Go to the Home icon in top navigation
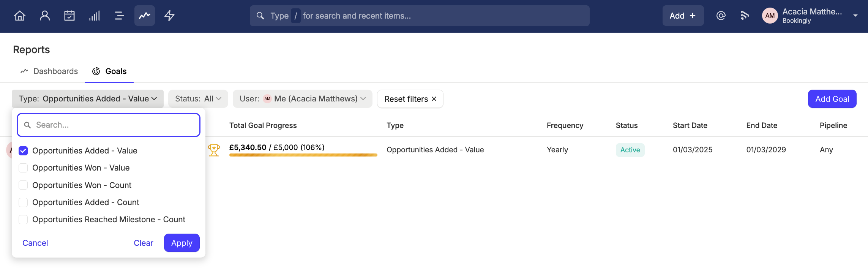Screen dimensions: 868x272 tap(20, 16)
